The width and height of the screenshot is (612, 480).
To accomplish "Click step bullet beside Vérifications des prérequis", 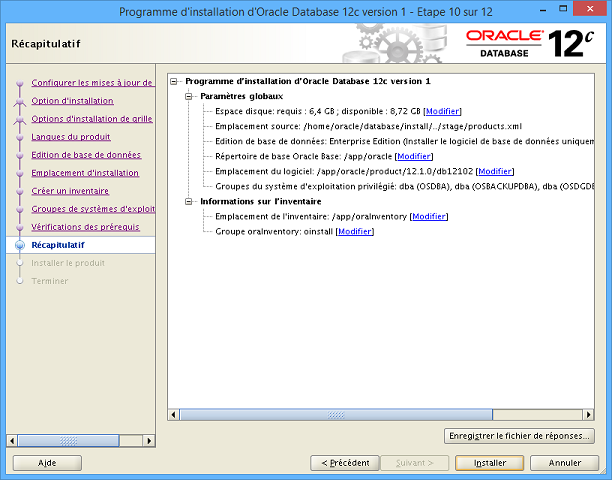I will coord(20,227).
